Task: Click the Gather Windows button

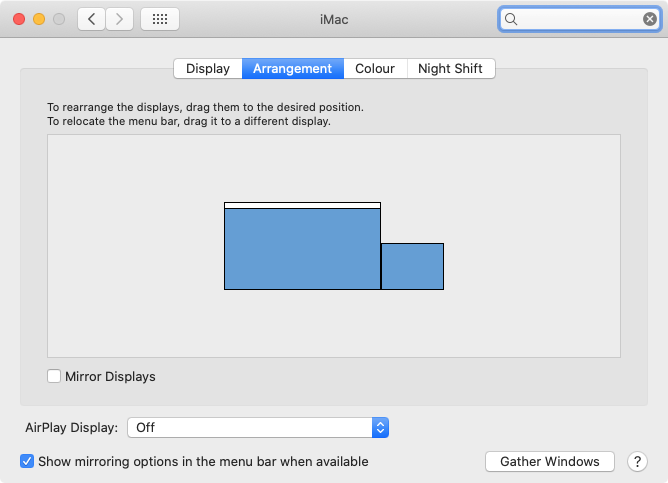Action: [x=550, y=461]
